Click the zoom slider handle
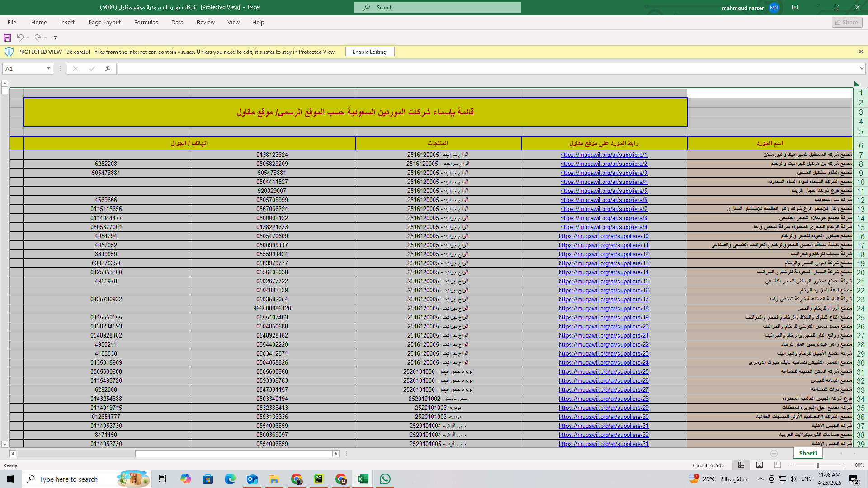Viewport: 868px width, 488px height. pos(818,465)
